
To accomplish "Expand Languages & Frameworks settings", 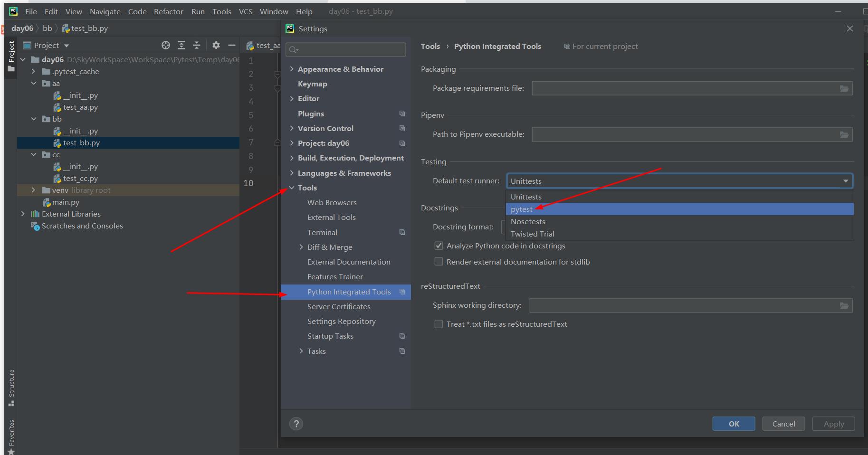I will (x=292, y=173).
